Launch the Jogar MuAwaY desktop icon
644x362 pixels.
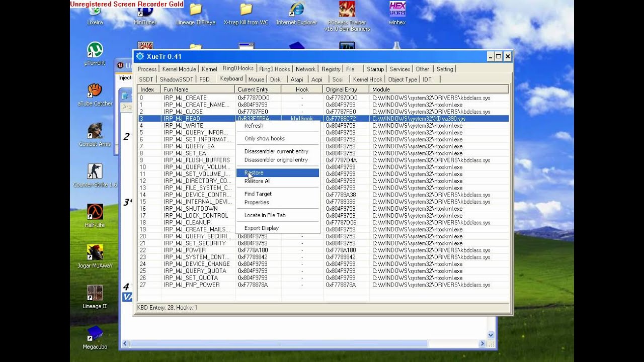95,256
